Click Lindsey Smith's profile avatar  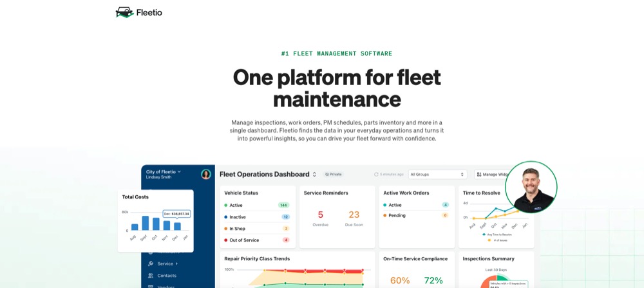click(x=206, y=174)
